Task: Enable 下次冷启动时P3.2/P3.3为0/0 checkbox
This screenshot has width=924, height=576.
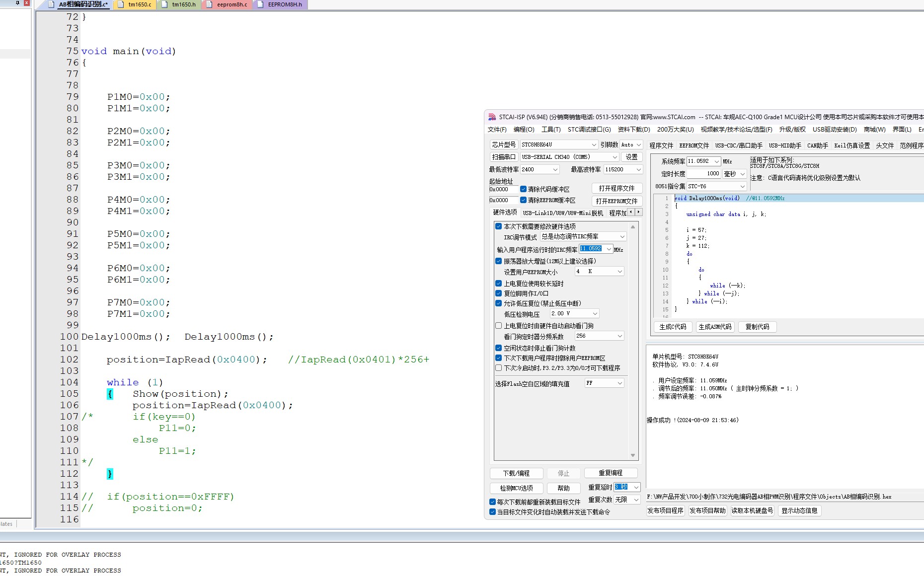Action: (x=498, y=368)
